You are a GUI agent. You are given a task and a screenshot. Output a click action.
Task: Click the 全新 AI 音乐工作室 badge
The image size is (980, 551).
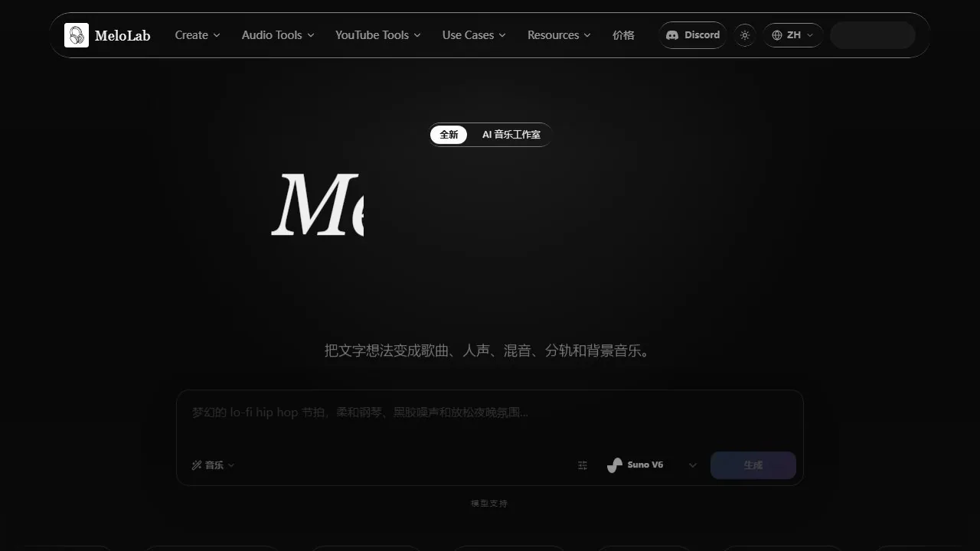[490, 135]
